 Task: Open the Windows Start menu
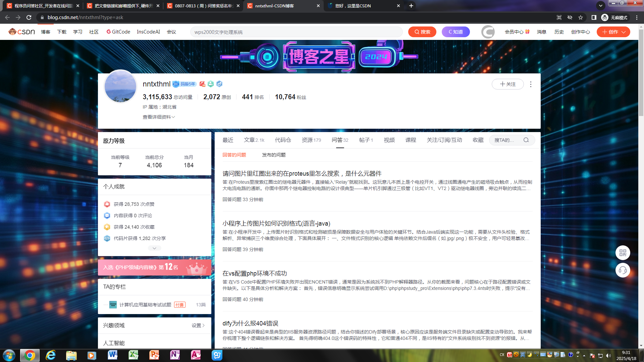coord(9,355)
